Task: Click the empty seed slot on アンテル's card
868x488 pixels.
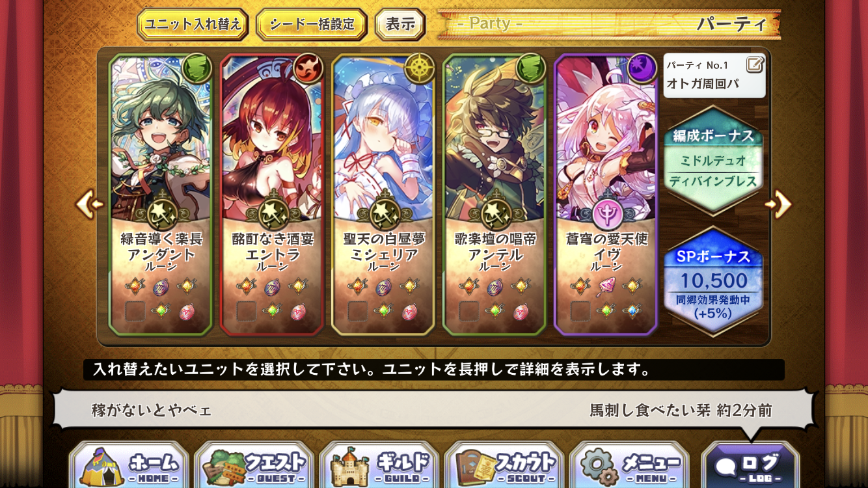Action: pyautogui.click(x=469, y=311)
